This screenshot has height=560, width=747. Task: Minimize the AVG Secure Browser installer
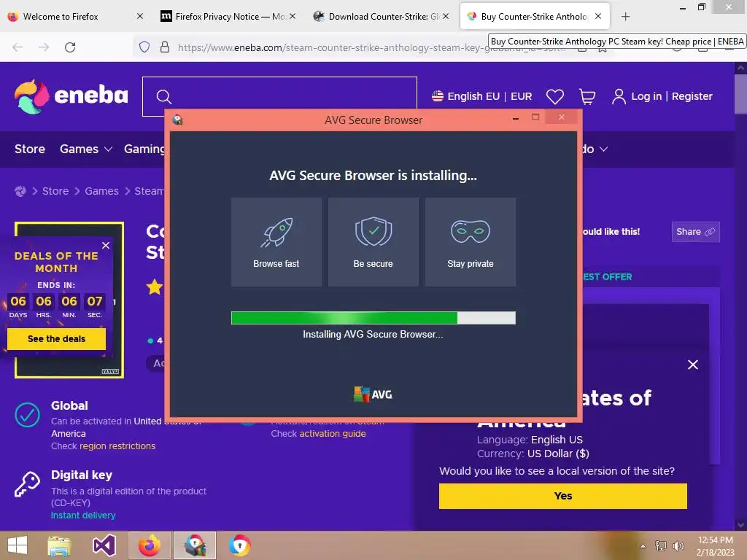pos(516,119)
